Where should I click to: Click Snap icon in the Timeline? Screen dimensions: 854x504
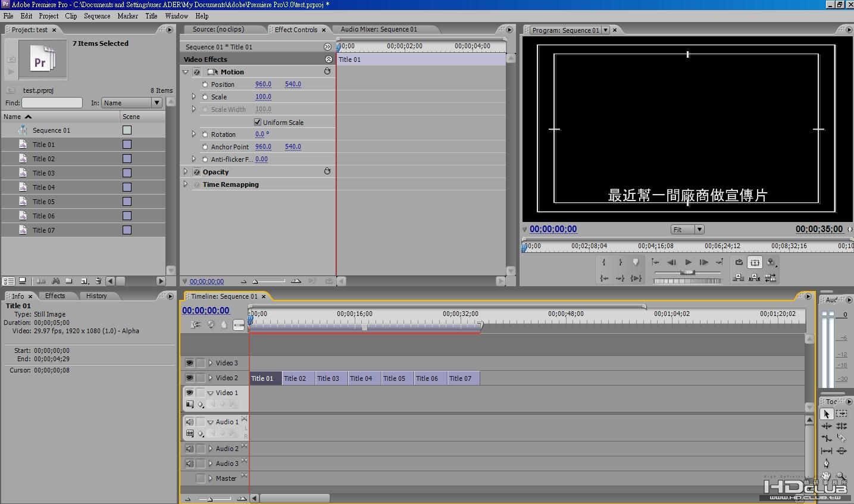pyautogui.click(x=196, y=324)
